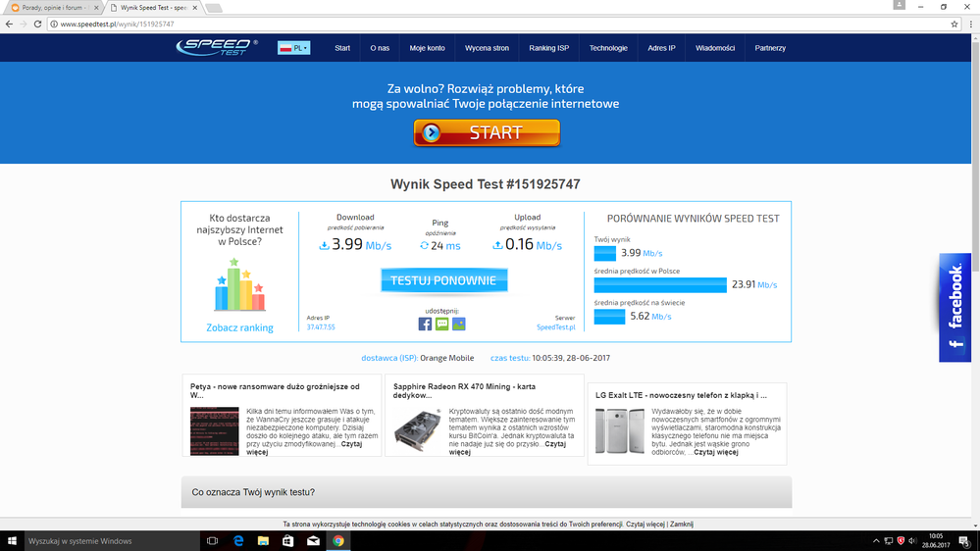Click IP address 37.47.7.55

(x=321, y=327)
